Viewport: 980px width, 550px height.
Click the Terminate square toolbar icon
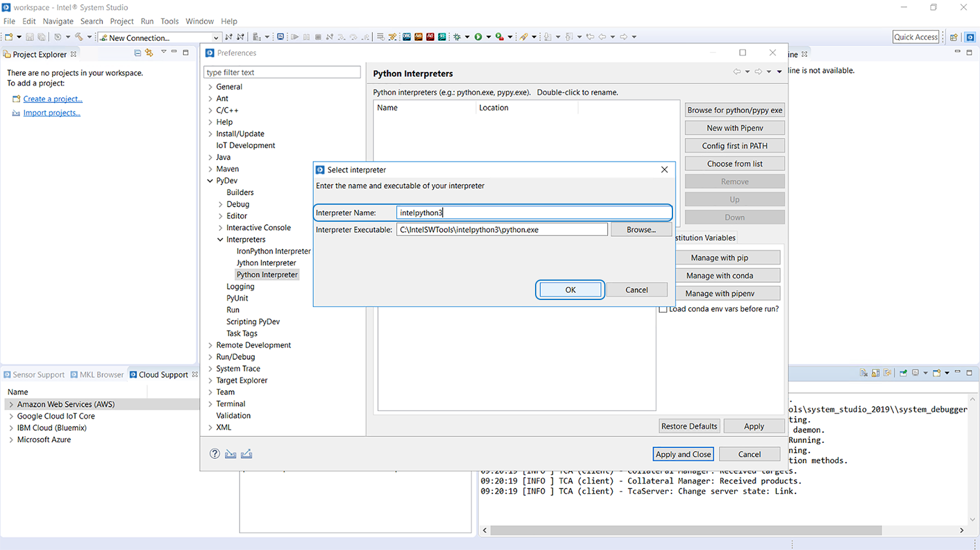click(x=318, y=37)
